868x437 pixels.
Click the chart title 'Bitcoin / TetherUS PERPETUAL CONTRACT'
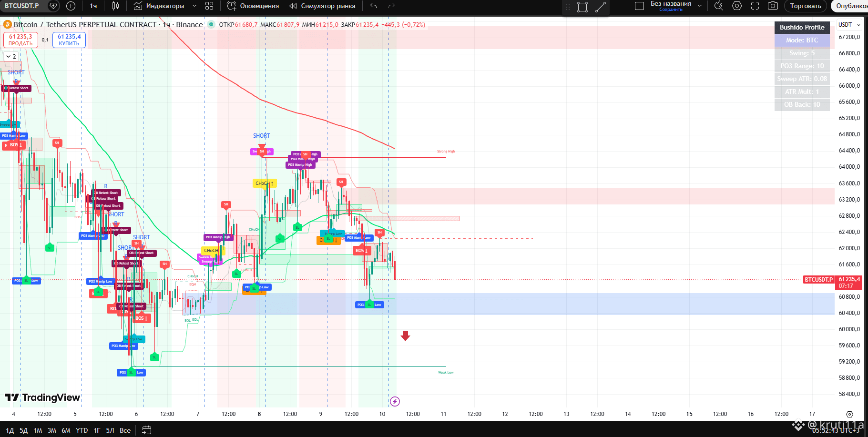[85, 25]
